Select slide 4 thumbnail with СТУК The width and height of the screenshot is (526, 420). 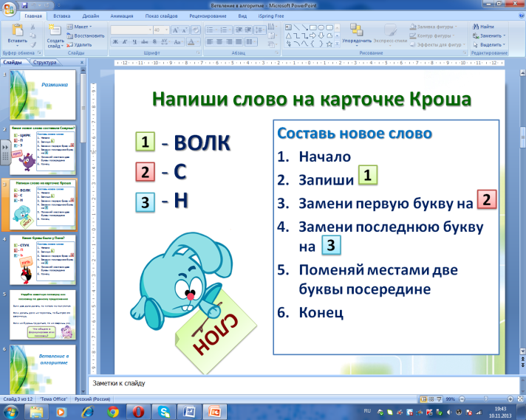pos(43,259)
